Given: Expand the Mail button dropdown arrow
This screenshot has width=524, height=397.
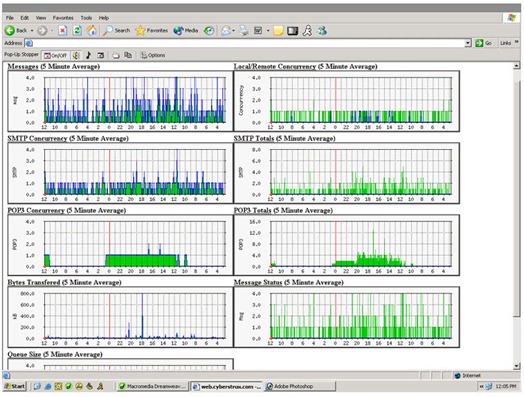Looking at the screenshot, I should 233,31.
